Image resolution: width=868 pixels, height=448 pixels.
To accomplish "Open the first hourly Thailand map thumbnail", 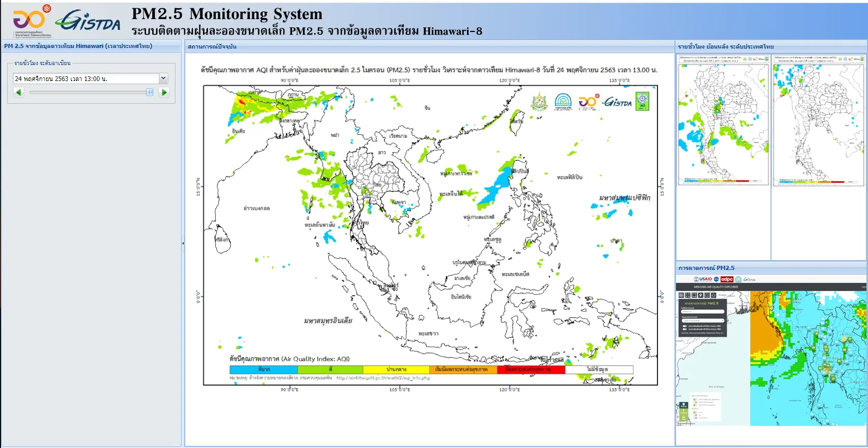I will [723, 120].
